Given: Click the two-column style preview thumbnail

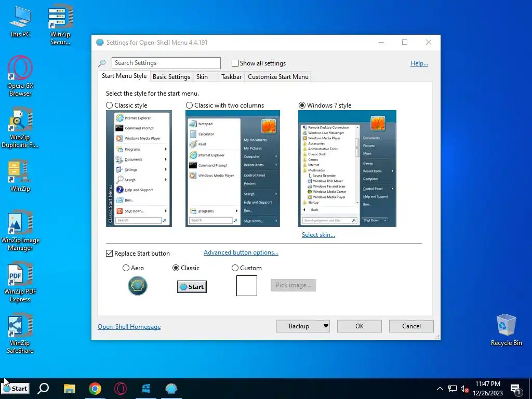Looking at the screenshot, I should (x=233, y=169).
